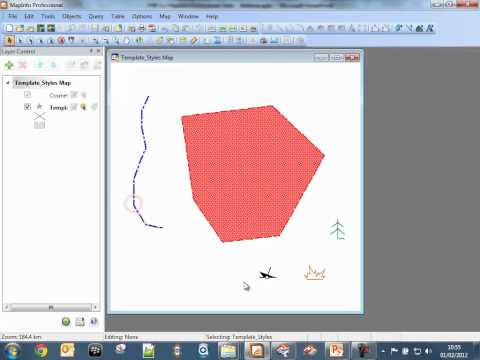Screen dimensions: 480x360
Task: Collapse the Template_Styles Map tree node
Action: point(8,83)
